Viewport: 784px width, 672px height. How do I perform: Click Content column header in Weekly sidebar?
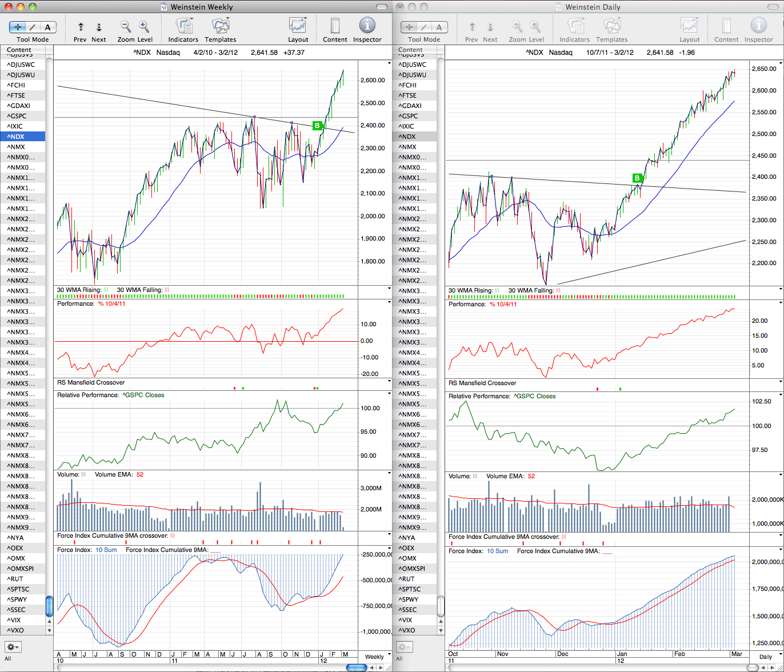click(23, 50)
